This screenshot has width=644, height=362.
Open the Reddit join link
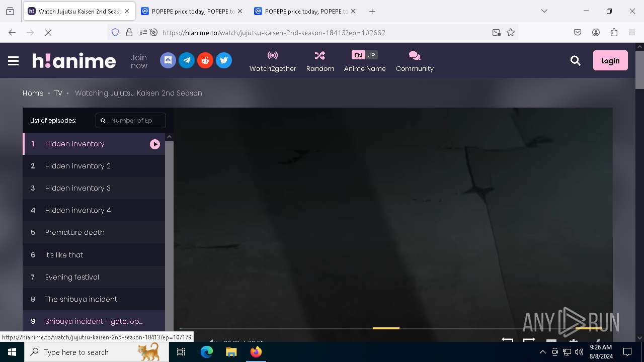[205, 60]
